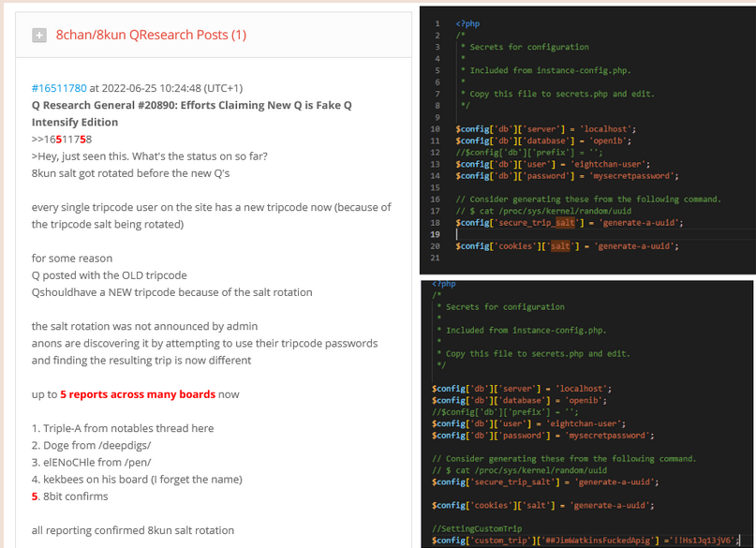The width and height of the screenshot is (756, 548).
Task: Click 'mysecretpassword' value in the upper code editor
Action: coord(632,176)
